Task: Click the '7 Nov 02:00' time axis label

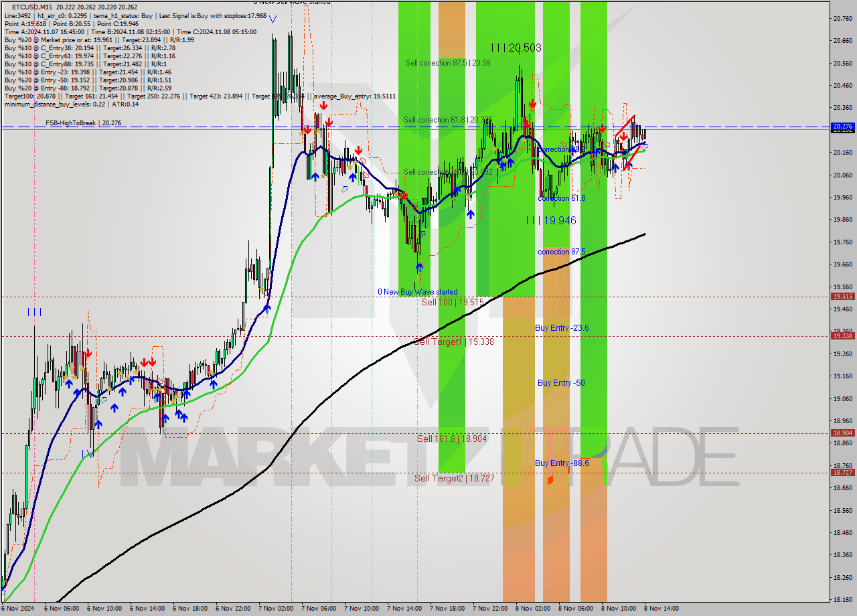Action: coord(275,609)
